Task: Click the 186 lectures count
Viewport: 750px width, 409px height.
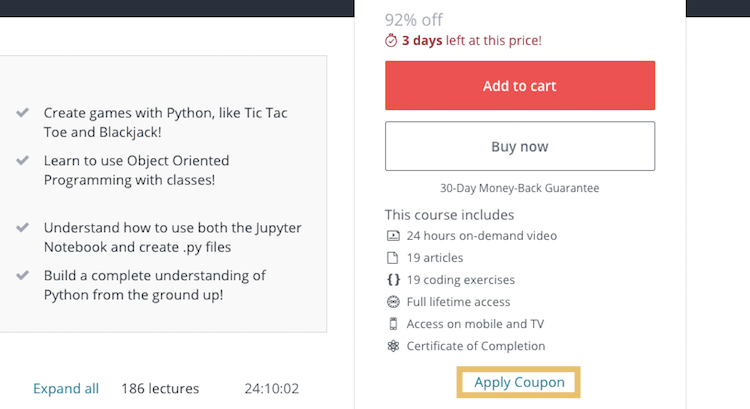Action: coord(160,388)
